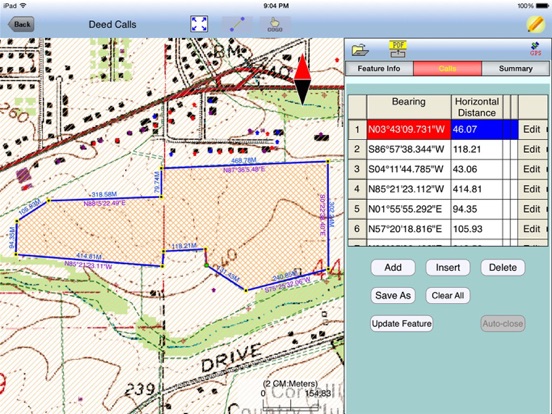This screenshot has height=414, width=552.
Task: Select distance 118.21 cell
Action: click(477, 149)
